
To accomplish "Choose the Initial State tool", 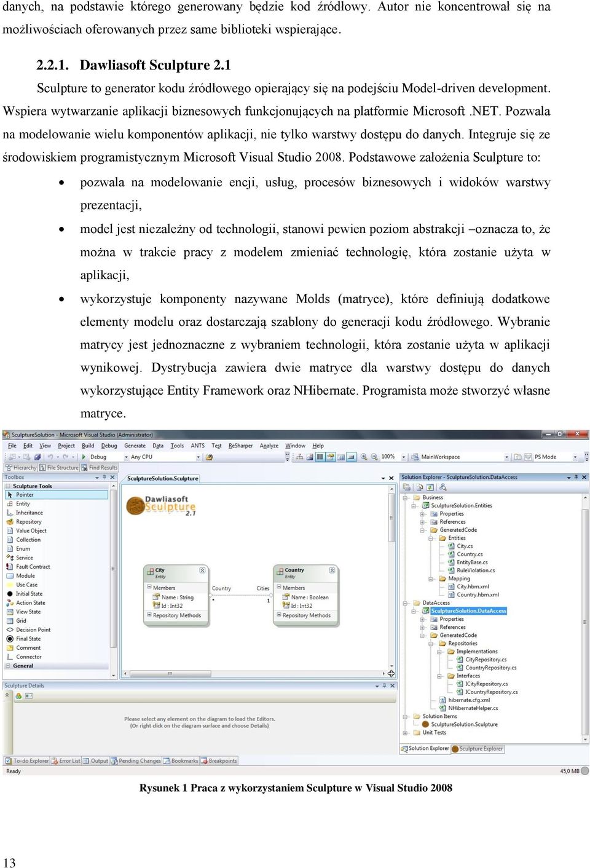I will pos(57,594).
